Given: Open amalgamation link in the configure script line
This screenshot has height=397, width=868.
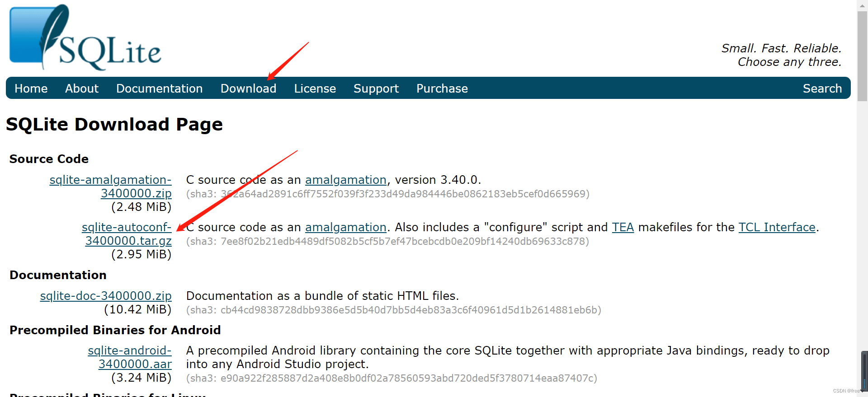Looking at the screenshot, I should pyautogui.click(x=346, y=227).
